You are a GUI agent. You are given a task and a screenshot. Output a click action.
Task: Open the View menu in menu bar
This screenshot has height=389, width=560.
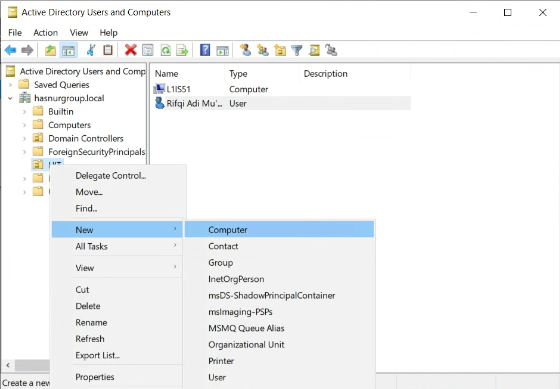pyautogui.click(x=79, y=33)
